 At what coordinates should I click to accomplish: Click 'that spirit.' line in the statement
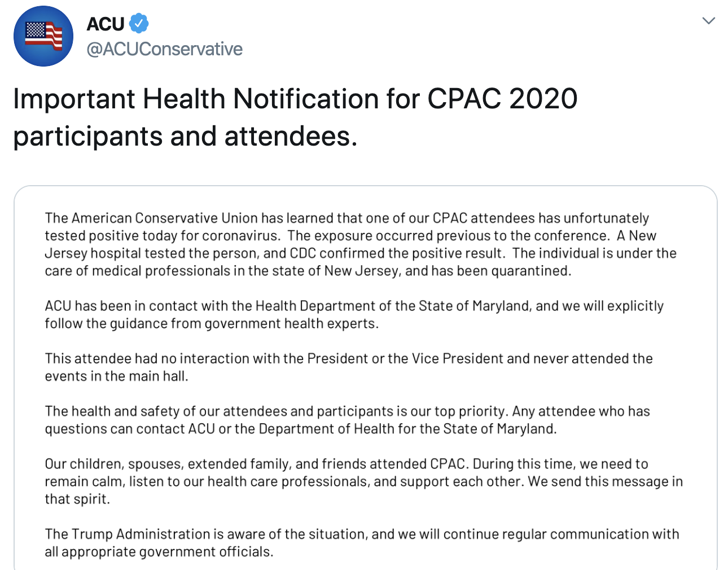point(77,499)
